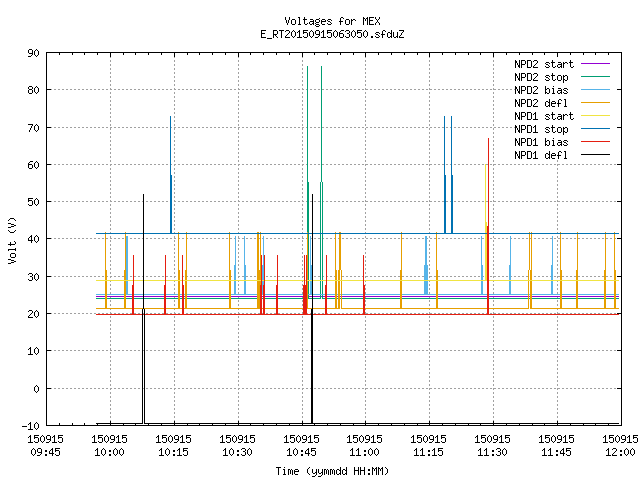The width and height of the screenshot is (640, 480).
Task: Click the y-axis tick label 30
Action: [33, 277]
